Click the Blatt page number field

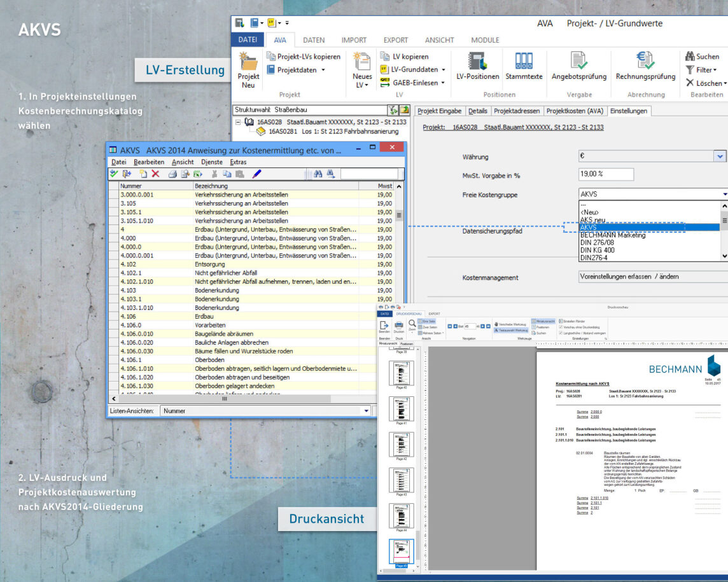tap(470, 326)
